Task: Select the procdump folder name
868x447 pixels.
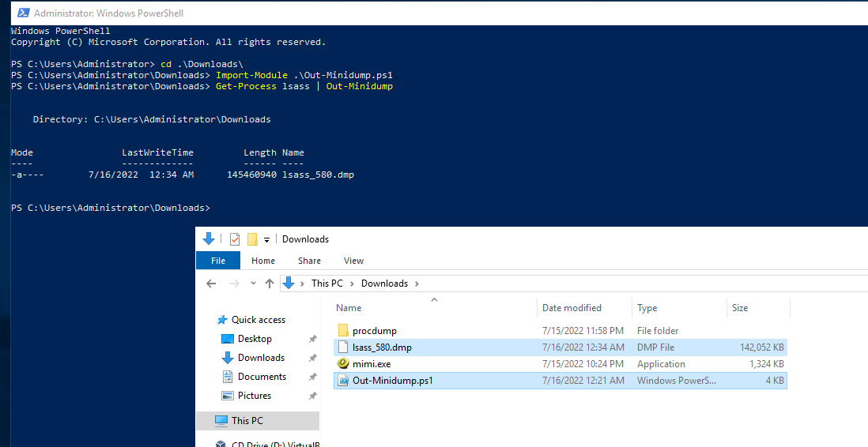Action: click(x=374, y=331)
